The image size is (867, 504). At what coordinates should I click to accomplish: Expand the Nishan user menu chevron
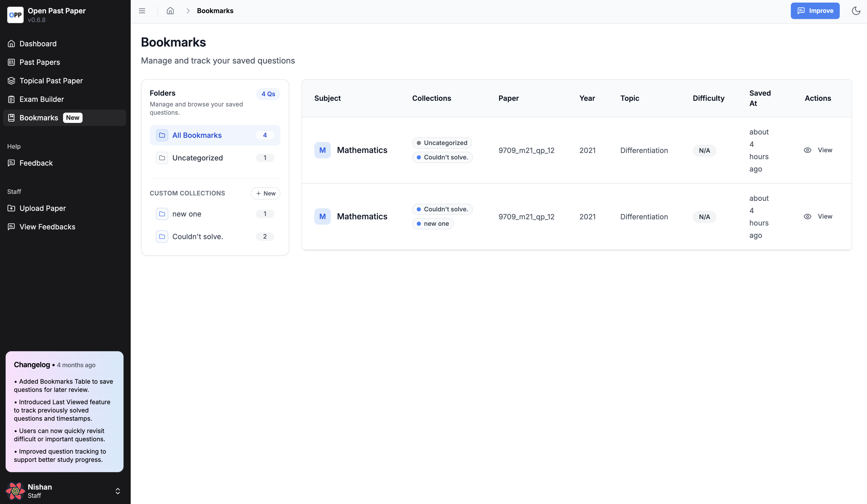tap(118, 491)
